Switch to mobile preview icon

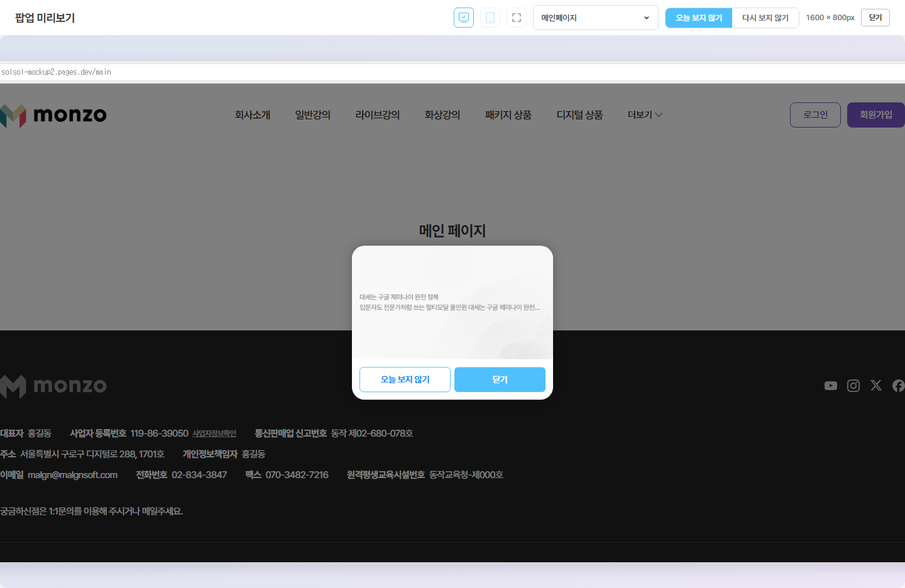pyautogui.click(x=490, y=18)
